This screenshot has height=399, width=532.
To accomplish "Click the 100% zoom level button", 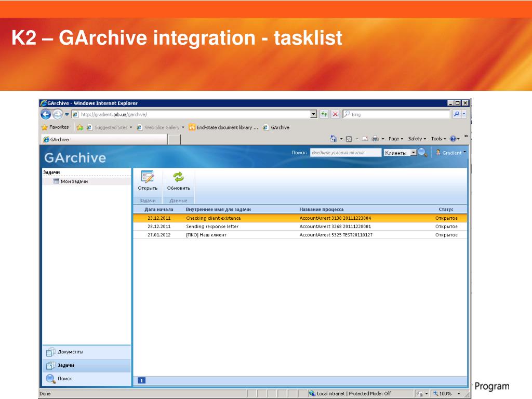I will click(442, 394).
